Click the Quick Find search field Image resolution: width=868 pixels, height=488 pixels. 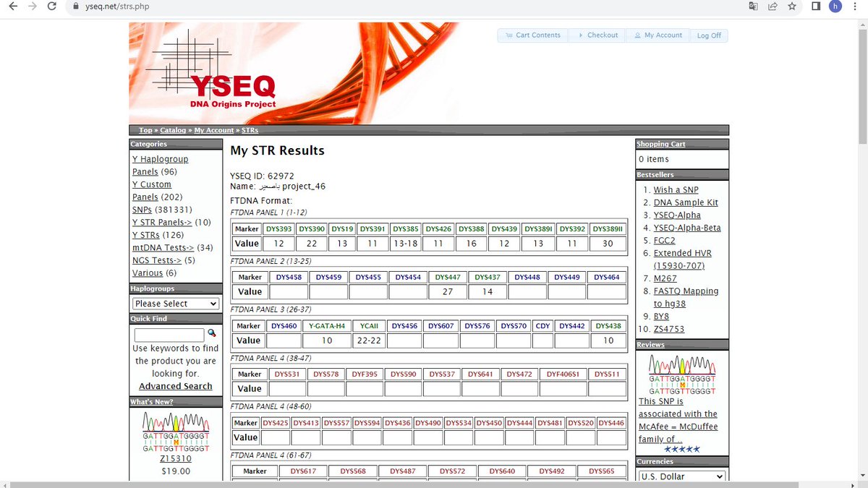click(x=169, y=335)
